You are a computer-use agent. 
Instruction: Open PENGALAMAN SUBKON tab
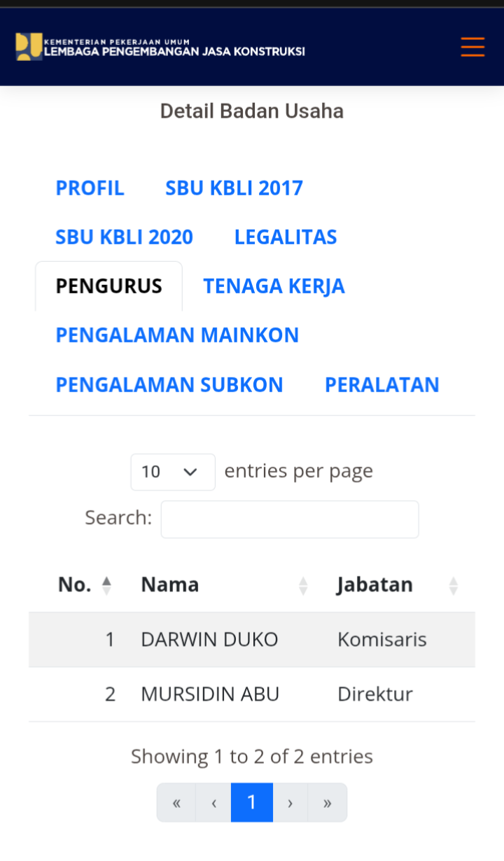tap(169, 385)
